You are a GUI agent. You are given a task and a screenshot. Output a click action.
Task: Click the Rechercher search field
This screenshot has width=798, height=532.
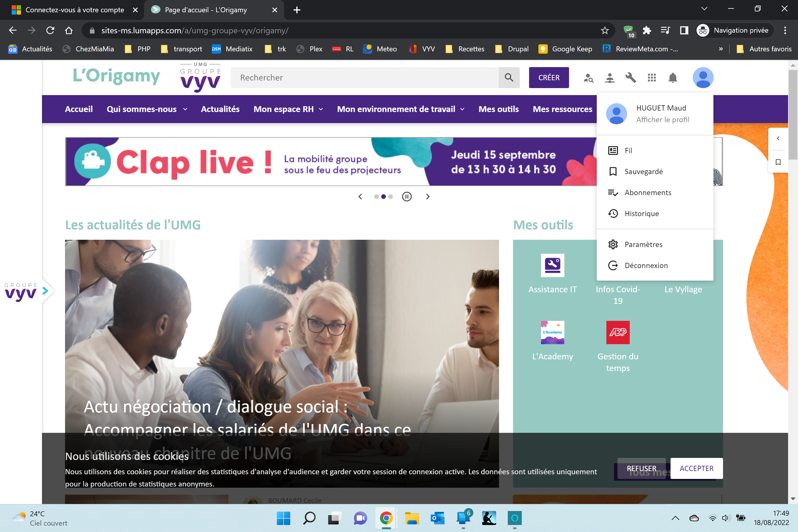[365, 78]
